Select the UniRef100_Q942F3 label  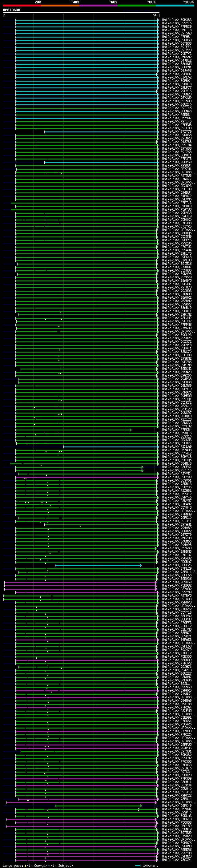(176, 670)
